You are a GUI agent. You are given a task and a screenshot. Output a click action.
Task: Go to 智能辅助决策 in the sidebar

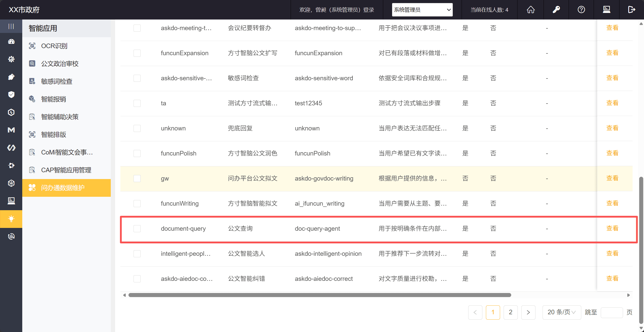67,117
